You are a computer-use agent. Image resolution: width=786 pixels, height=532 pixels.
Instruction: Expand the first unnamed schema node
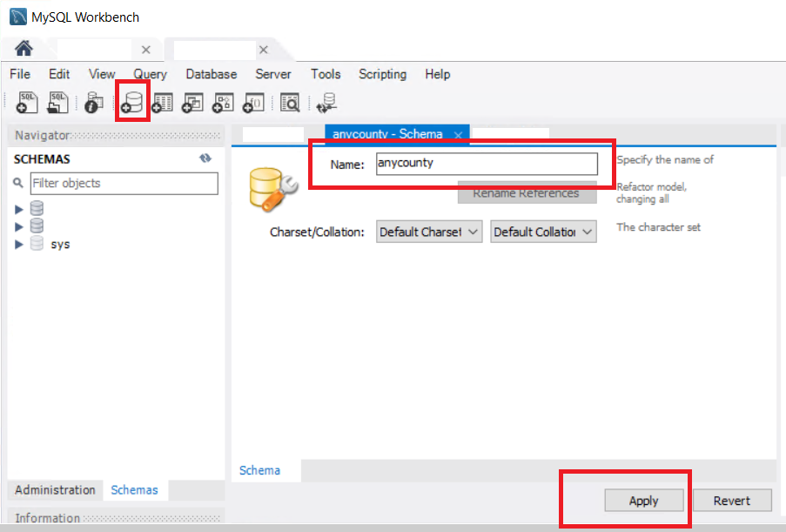[19, 209]
